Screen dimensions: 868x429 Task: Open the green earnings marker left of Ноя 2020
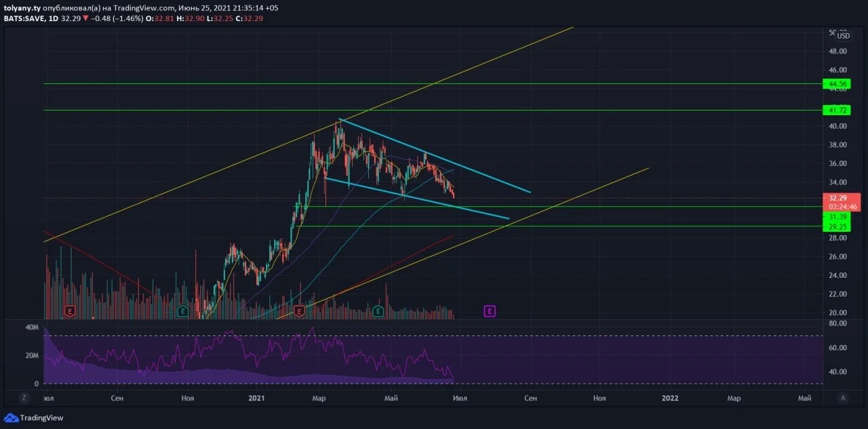click(x=182, y=311)
